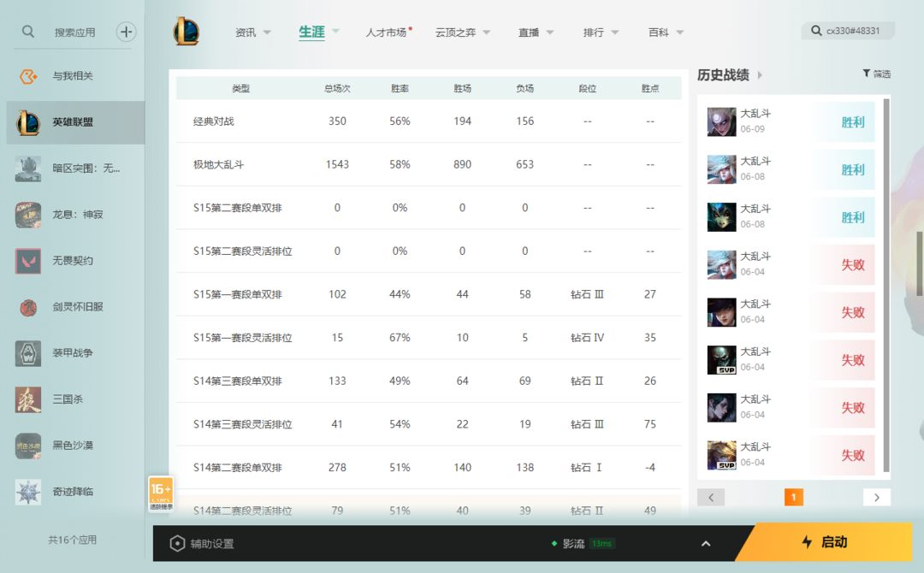Expand the 直播 dropdown menu

coord(550,32)
